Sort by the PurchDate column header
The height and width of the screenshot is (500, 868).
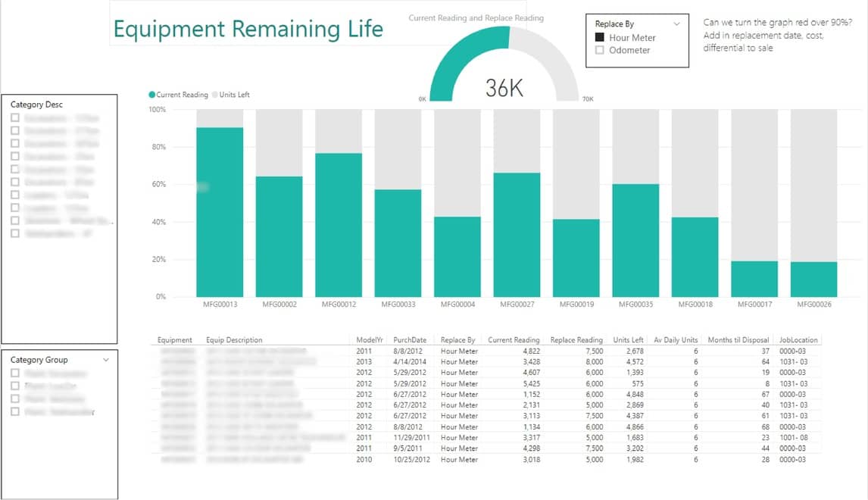pyautogui.click(x=409, y=340)
